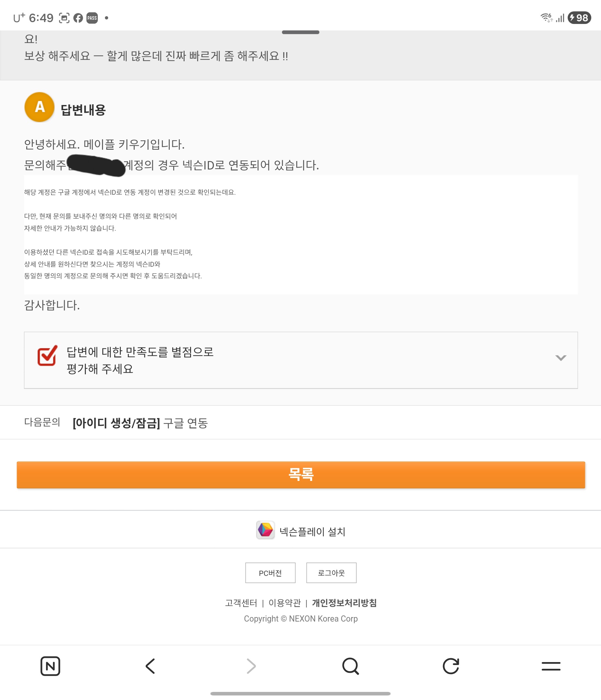
Task: Open search with the magnifier icon
Action: click(350, 666)
